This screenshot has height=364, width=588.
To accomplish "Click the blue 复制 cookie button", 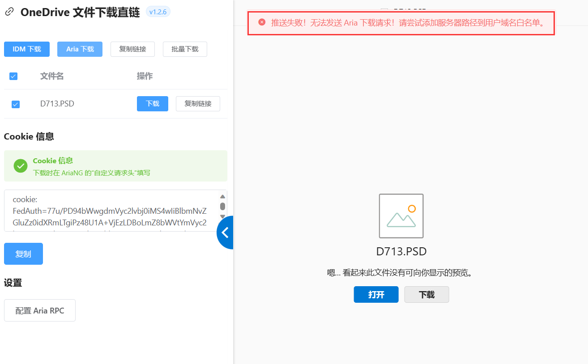I will (x=23, y=254).
